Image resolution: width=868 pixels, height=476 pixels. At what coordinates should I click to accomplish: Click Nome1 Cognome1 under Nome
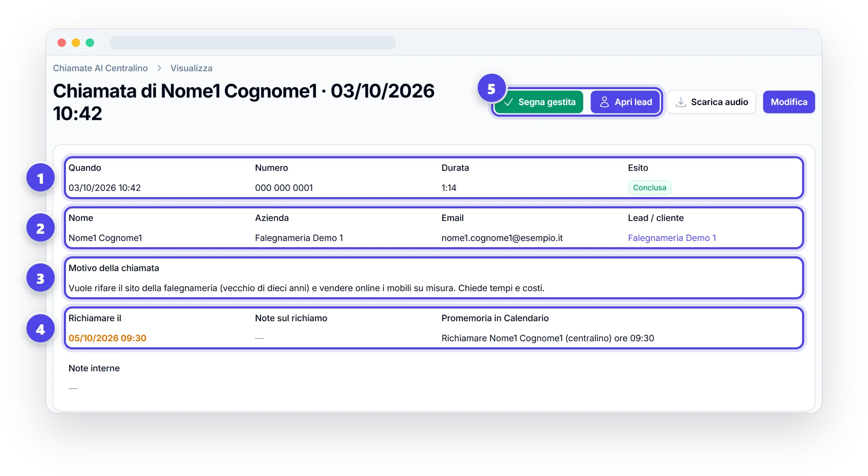click(x=105, y=238)
